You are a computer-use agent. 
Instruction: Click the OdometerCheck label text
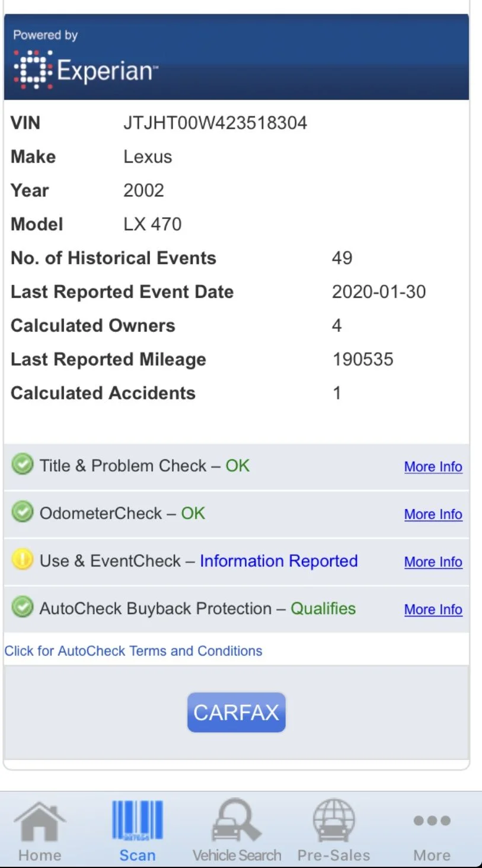[101, 513]
